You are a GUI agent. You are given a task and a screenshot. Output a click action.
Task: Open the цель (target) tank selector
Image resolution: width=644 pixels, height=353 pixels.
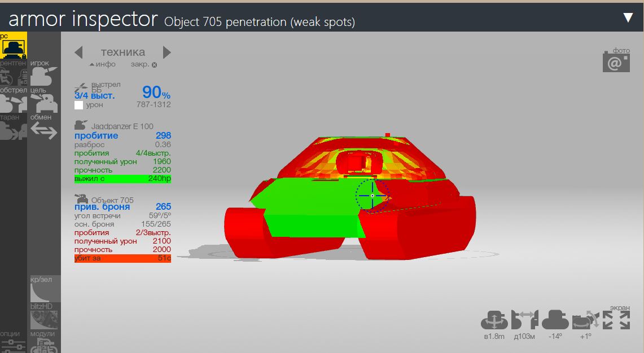pos(43,100)
